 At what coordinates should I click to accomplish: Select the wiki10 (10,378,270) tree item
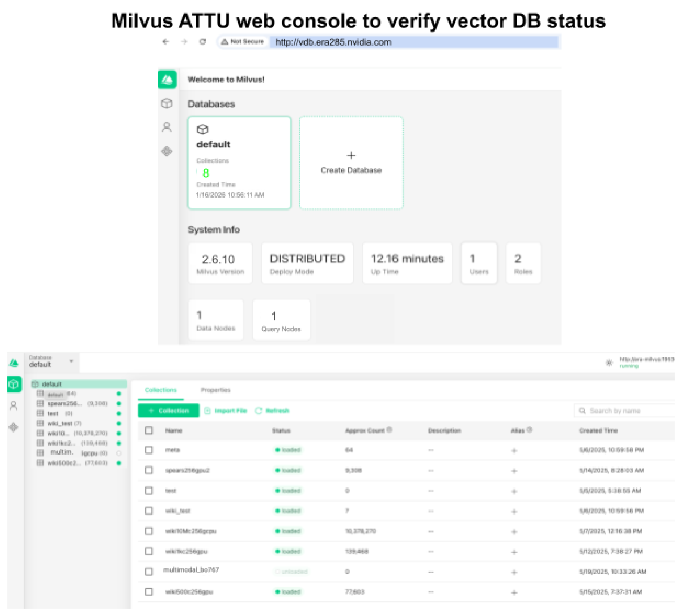point(79,433)
